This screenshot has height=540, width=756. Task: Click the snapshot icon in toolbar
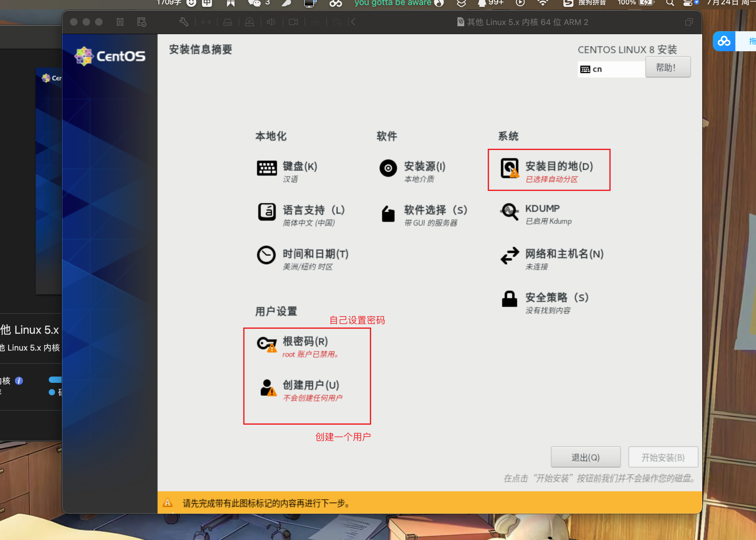click(x=142, y=22)
